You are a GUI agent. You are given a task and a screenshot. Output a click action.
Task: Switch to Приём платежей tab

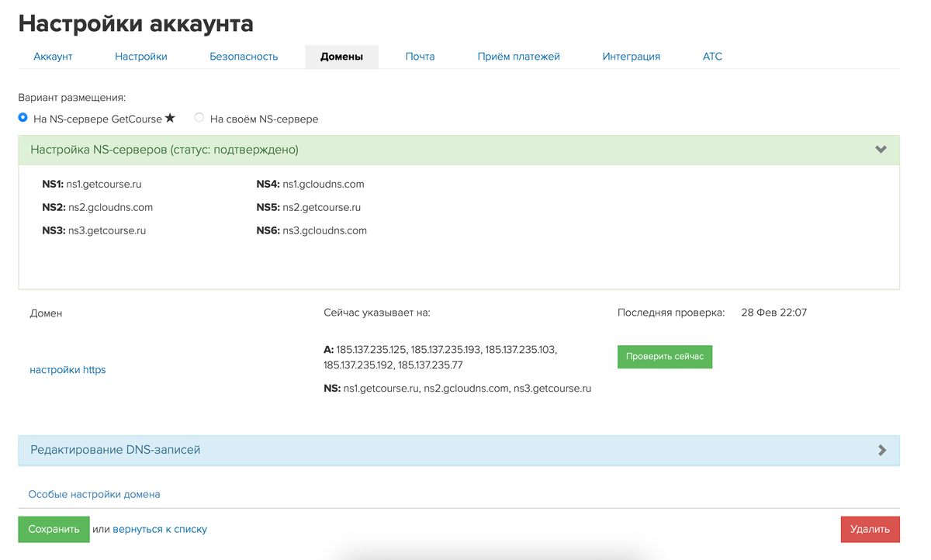tap(518, 57)
